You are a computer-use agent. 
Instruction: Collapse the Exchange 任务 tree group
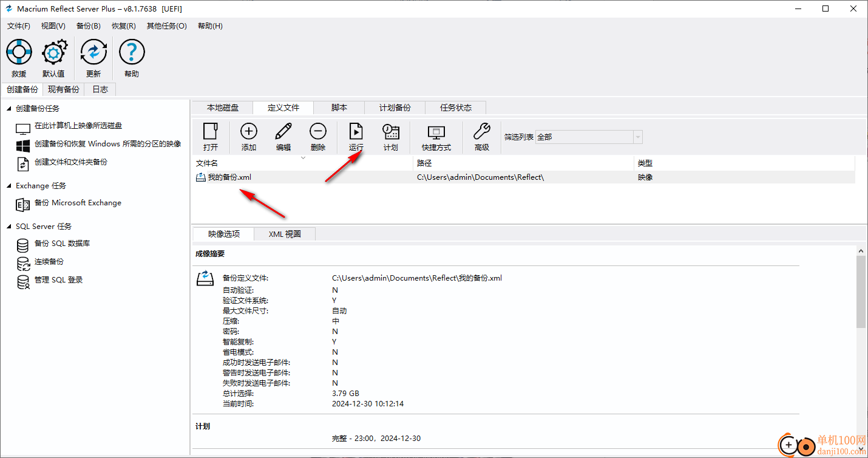9,186
